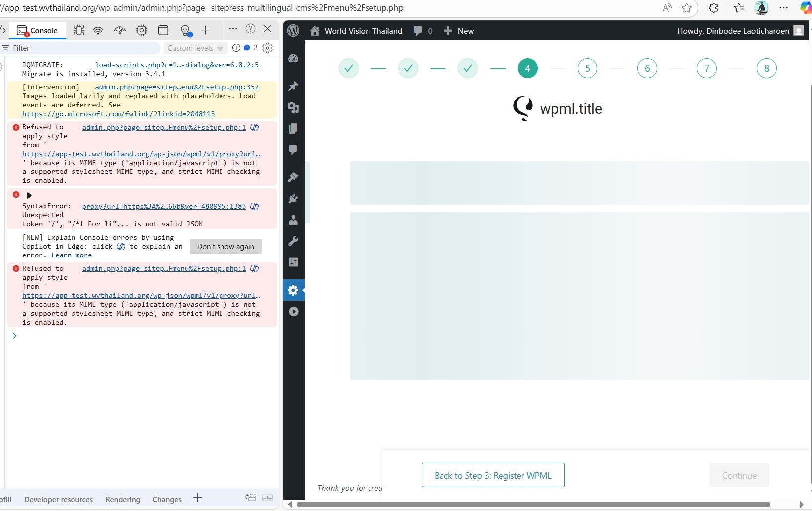Open load-scripts.php source link in console
812x511 pixels.
[x=177, y=65]
